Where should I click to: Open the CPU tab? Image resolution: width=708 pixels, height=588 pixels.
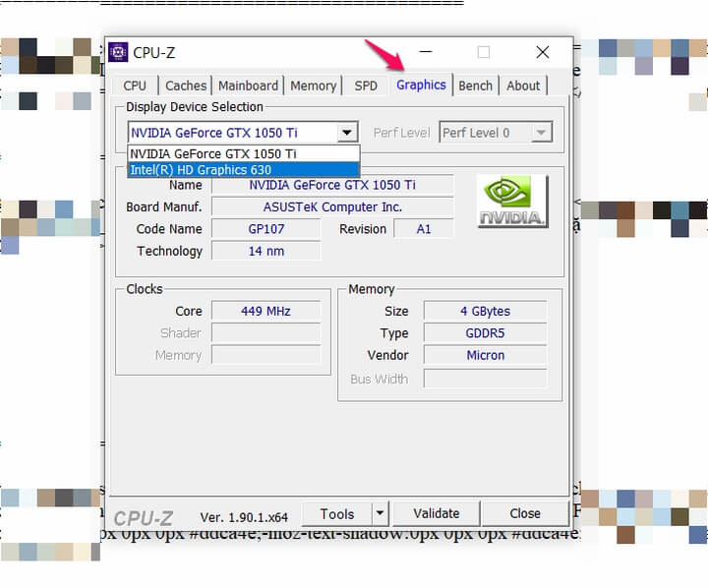135,86
